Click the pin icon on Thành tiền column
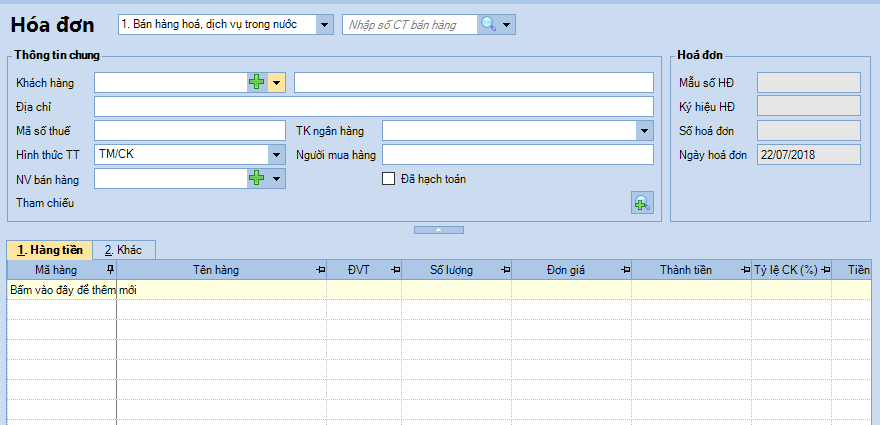Image resolution: width=880 pixels, height=425 pixels. click(745, 270)
